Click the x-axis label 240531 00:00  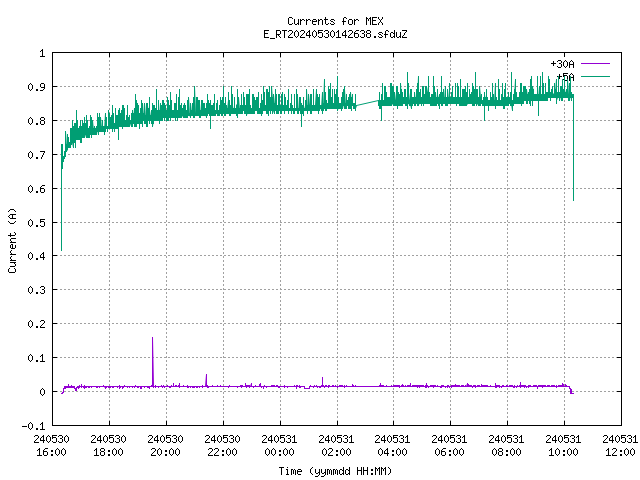coord(279,445)
